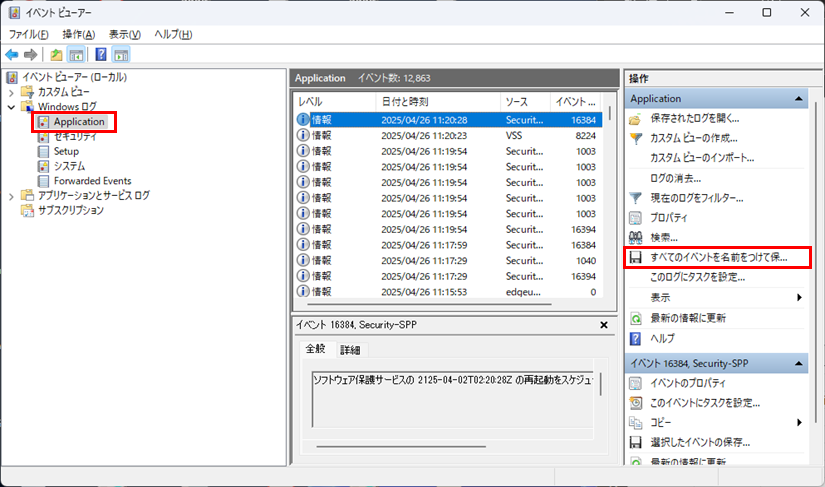Click the レベル column header

tap(335, 102)
